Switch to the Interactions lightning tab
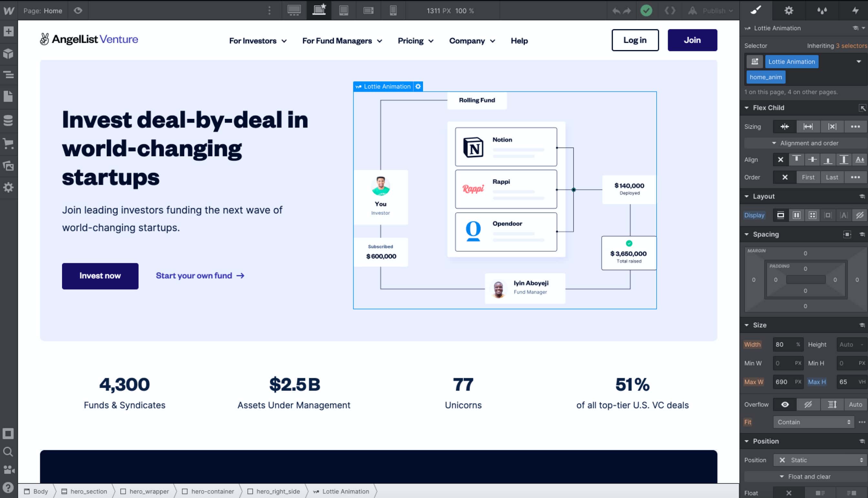Image resolution: width=868 pixels, height=498 pixels. coord(855,11)
